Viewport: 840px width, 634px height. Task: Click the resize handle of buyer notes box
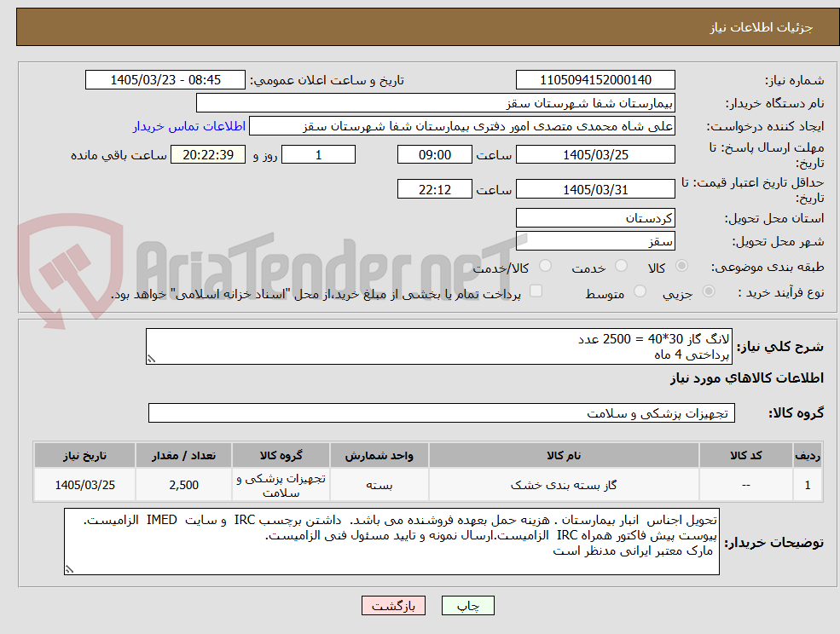pos(69,570)
